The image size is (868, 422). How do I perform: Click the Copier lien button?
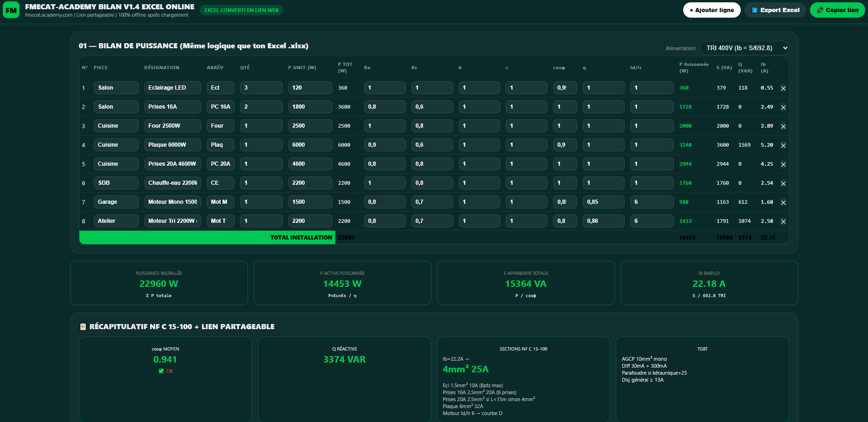tap(837, 10)
